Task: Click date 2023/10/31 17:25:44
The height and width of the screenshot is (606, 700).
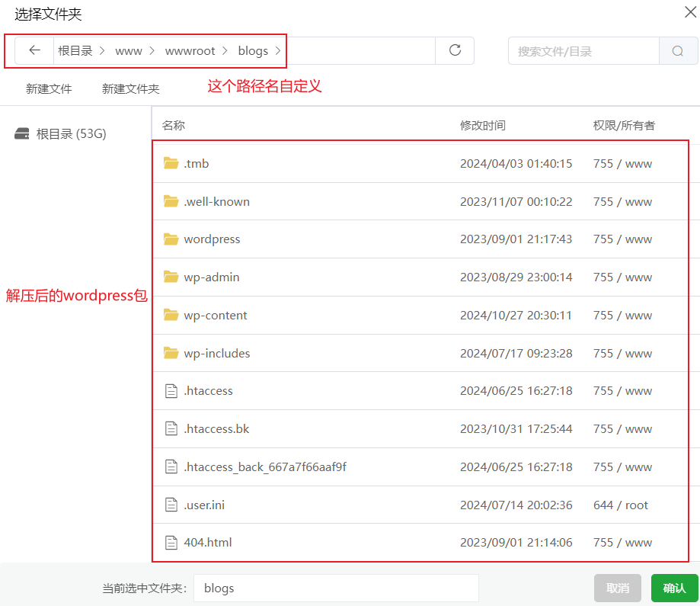Action: (x=516, y=429)
